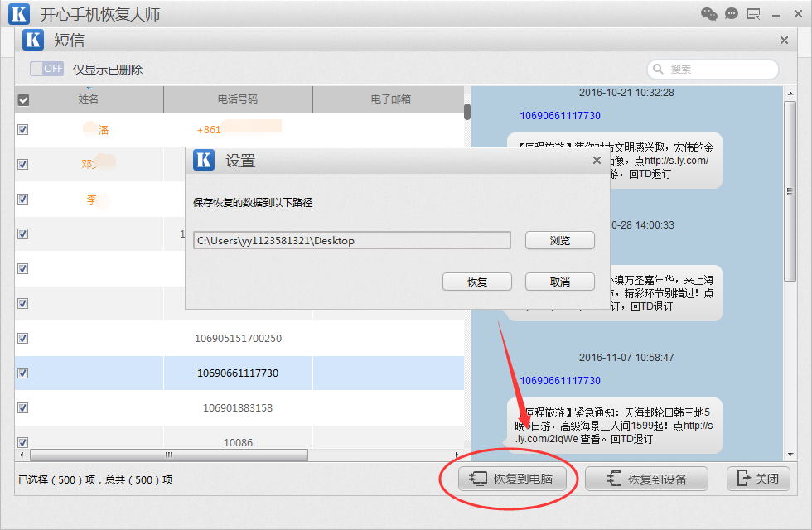
Task: Click the search magnifier icon
Action: point(658,69)
